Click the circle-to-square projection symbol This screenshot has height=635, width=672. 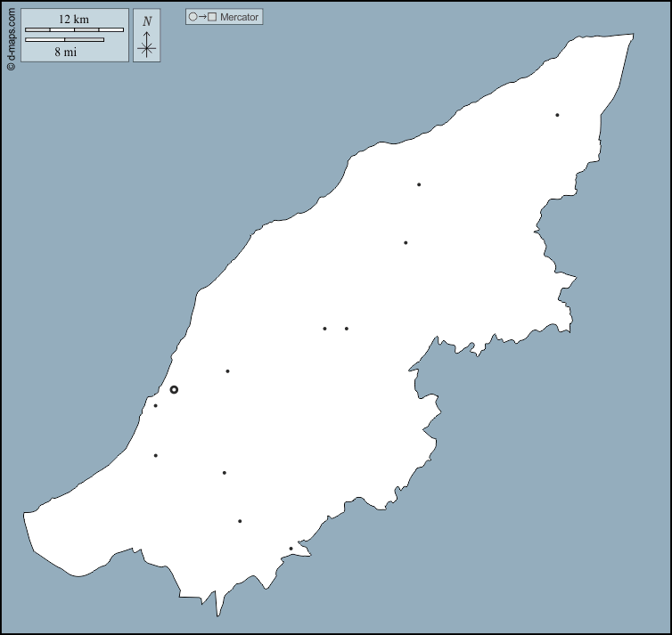coord(202,17)
